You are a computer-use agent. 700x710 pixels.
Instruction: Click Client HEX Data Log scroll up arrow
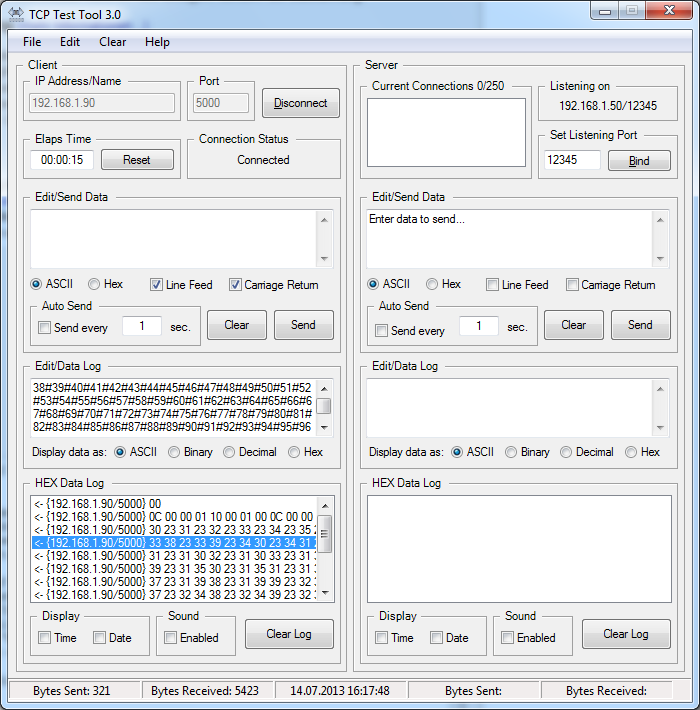pos(325,506)
